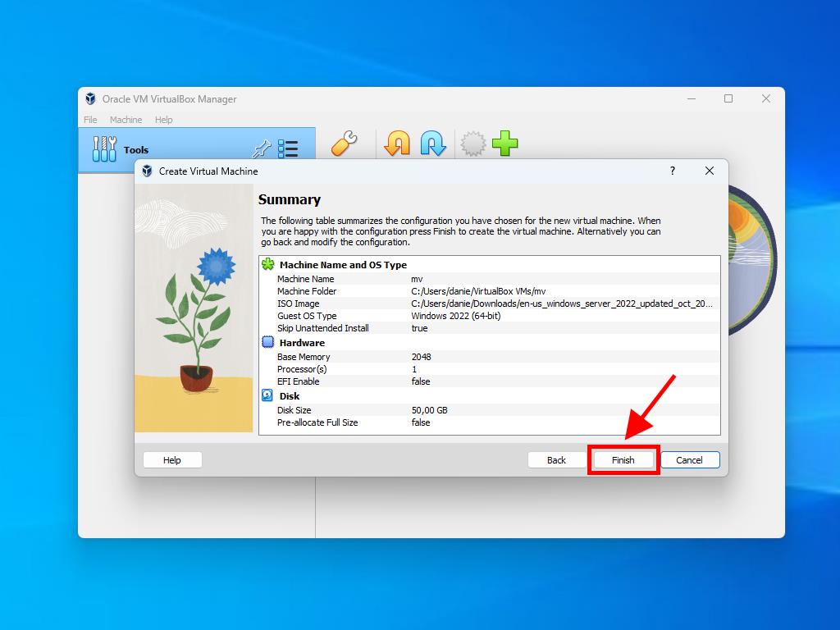Click the VirtualBox icon in wizard title bar
840x630 pixels.
coord(147,171)
